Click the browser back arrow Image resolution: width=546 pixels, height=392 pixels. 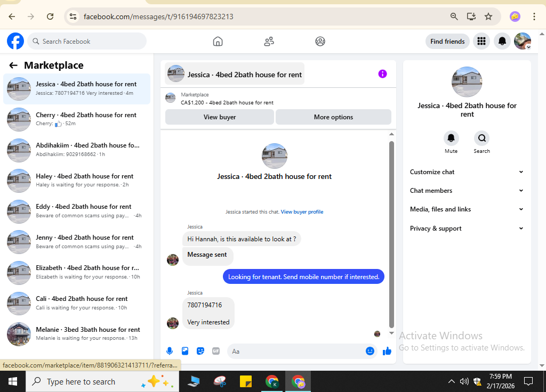tap(12, 17)
